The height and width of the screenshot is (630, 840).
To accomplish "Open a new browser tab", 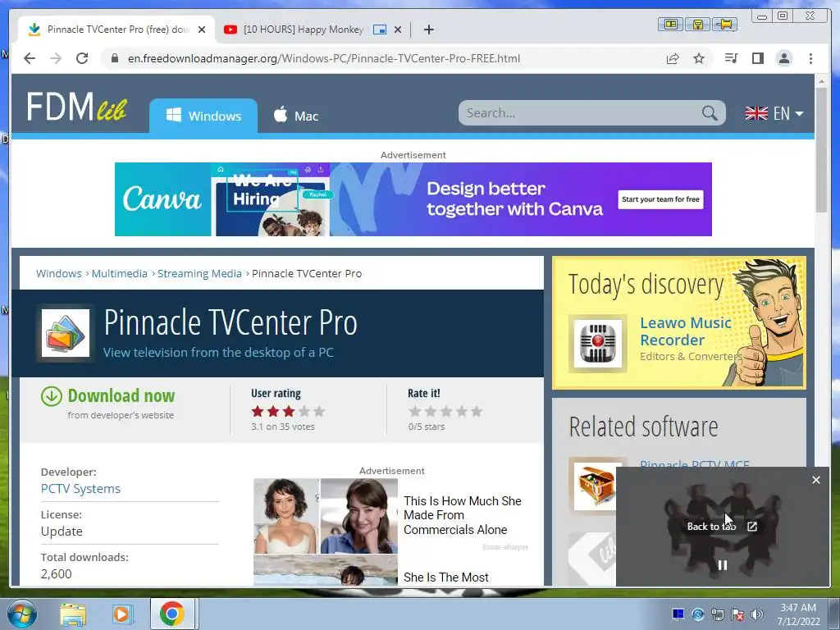I will [428, 30].
